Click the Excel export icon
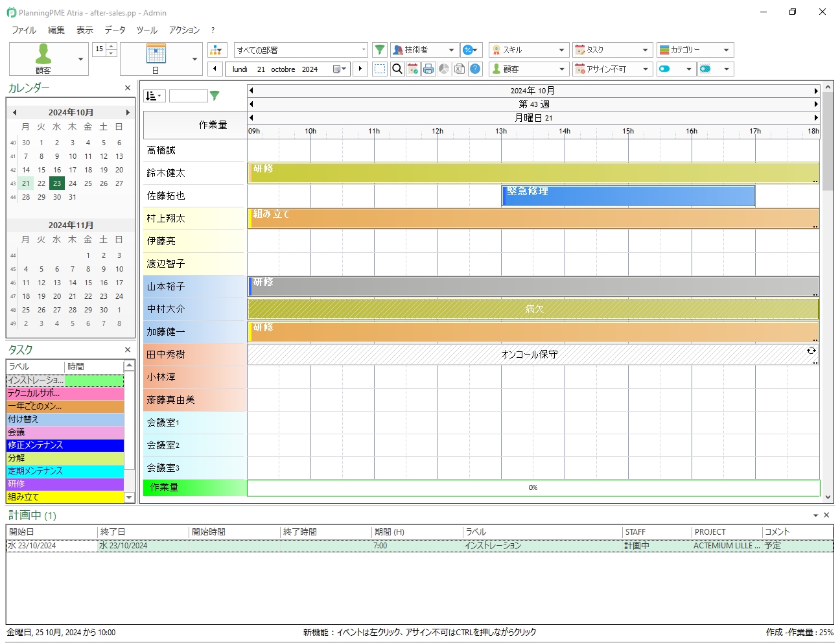The image size is (840, 643). pos(460,69)
